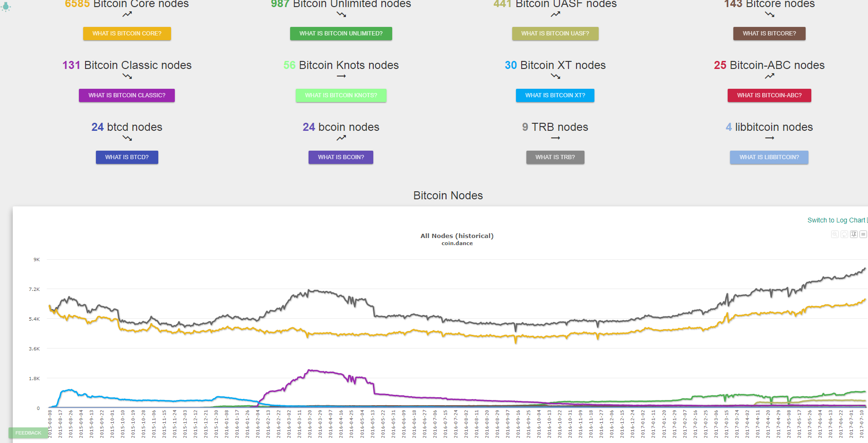
Task: Click the What Is Bitcoin UASF button
Action: 555,34
